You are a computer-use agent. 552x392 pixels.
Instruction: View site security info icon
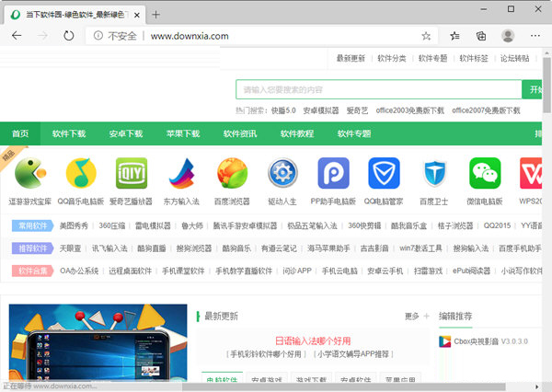point(98,36)
